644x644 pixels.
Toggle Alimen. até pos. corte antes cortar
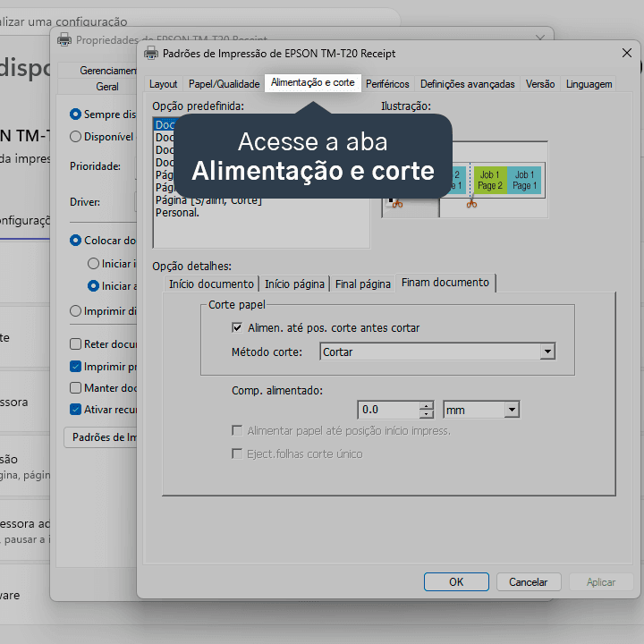pos(237,327)
